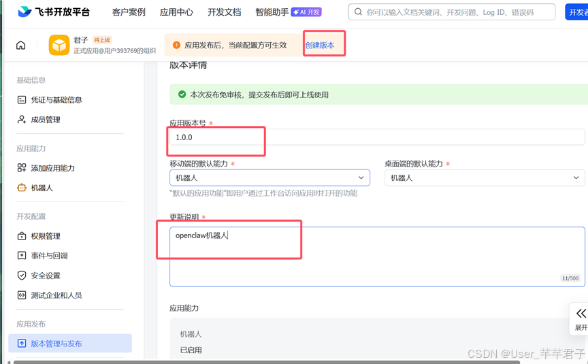Click the 11/500 character counter

[570, 278]
